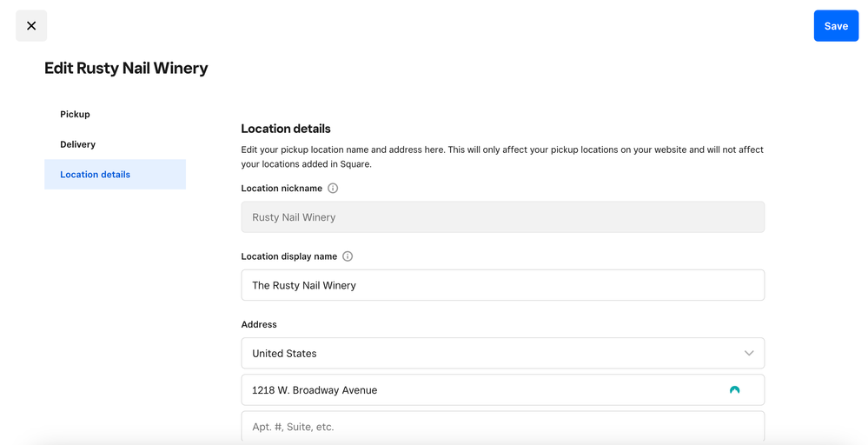Click the 1218 W. Broadway Avenue address field

pos(478,390)
